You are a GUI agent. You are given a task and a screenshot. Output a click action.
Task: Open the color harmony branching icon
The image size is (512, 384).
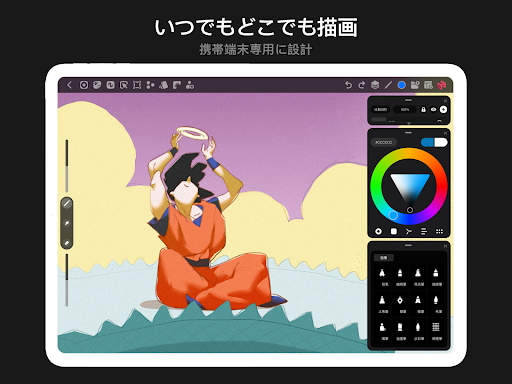coord(409,231)
